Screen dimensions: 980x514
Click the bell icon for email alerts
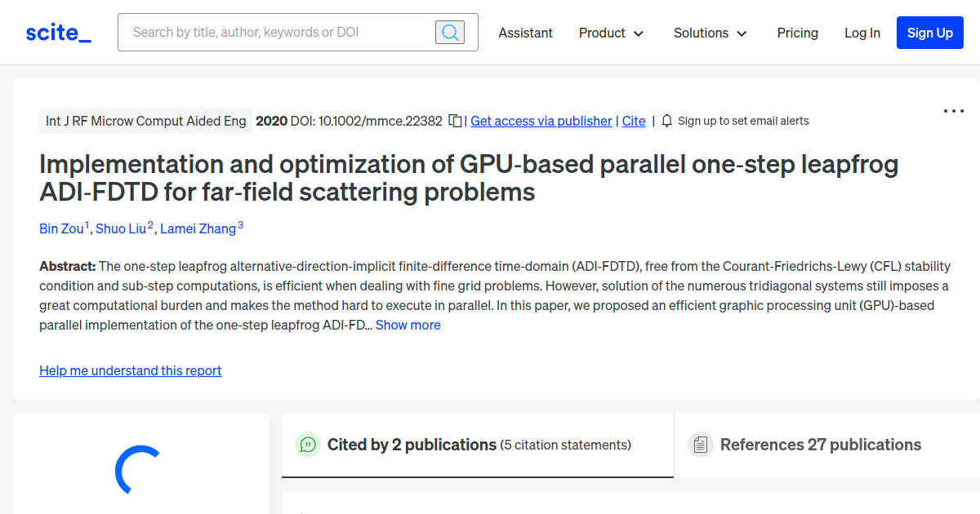click(x=666, y=120)
